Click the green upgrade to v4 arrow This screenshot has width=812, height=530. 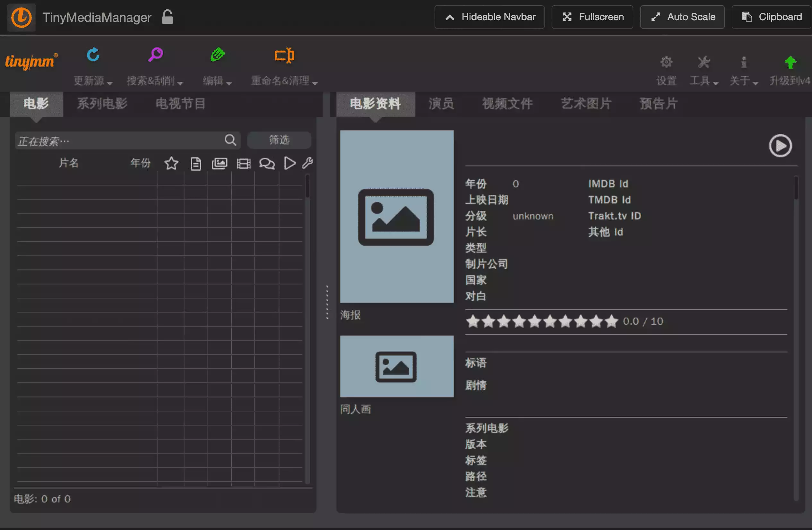tap(790, 63)
